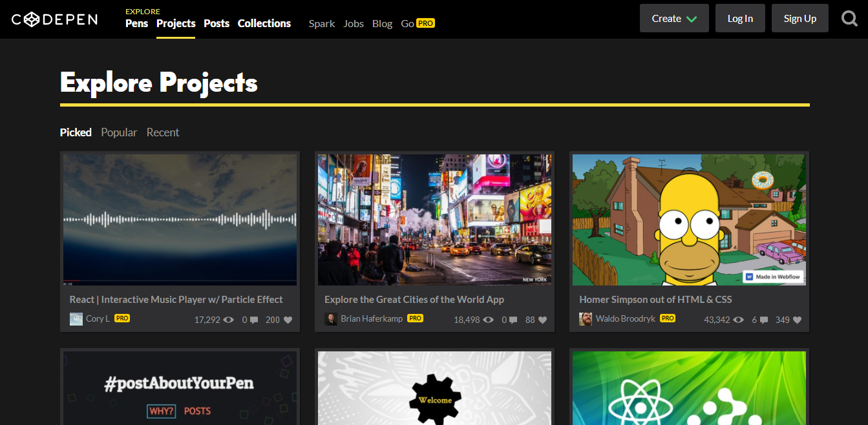Click heart icon next to 349
Image resolution: width=868 pixels, height=425 pixels.
coord(798,320)
